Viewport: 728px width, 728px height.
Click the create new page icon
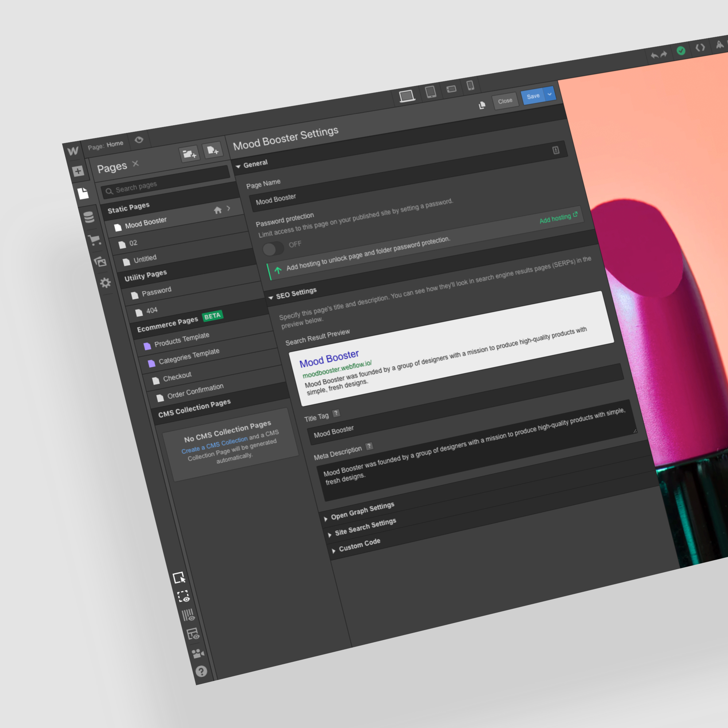pos(213,150)
